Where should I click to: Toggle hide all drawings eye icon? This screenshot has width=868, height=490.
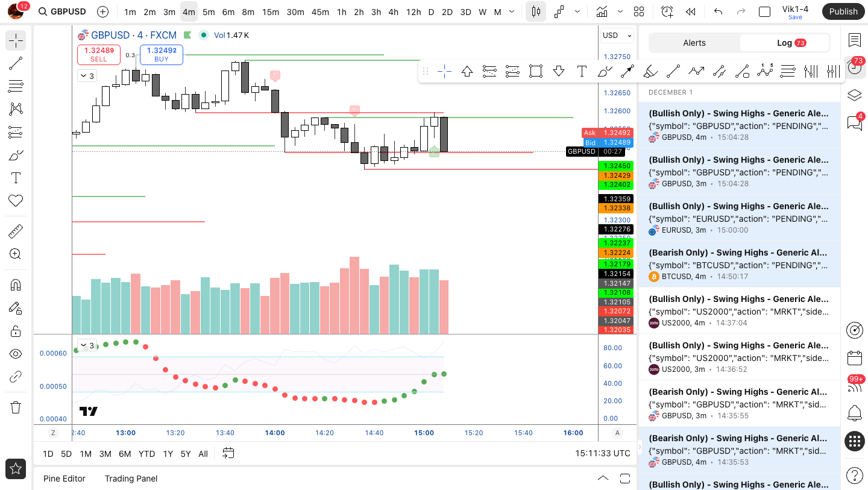click(x=16, y=354)
